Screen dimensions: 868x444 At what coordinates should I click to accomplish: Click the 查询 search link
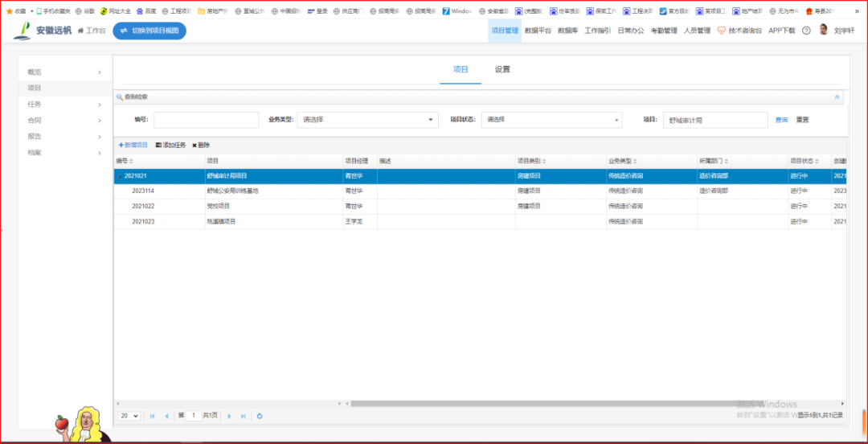(x=781, y=120)
